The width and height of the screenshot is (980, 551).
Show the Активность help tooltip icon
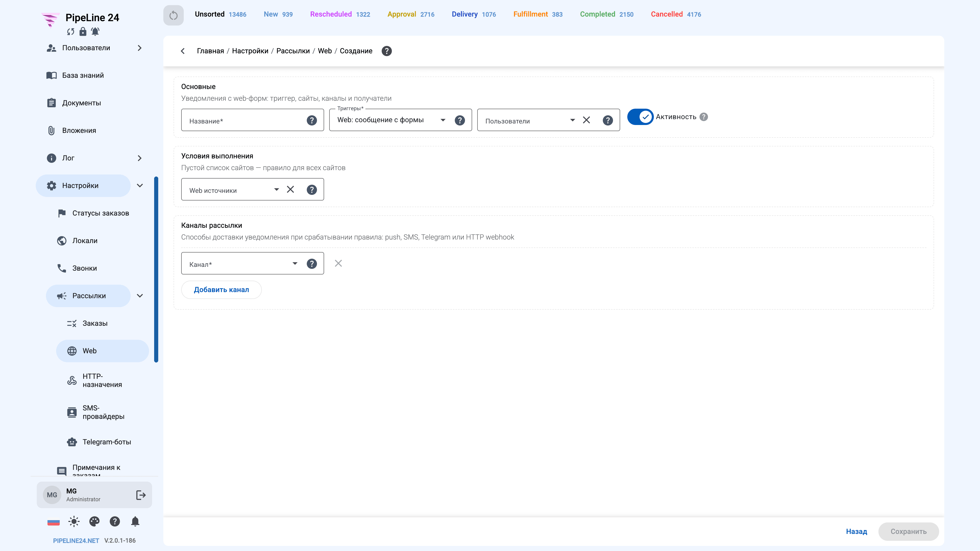click(x=704, y=117)
